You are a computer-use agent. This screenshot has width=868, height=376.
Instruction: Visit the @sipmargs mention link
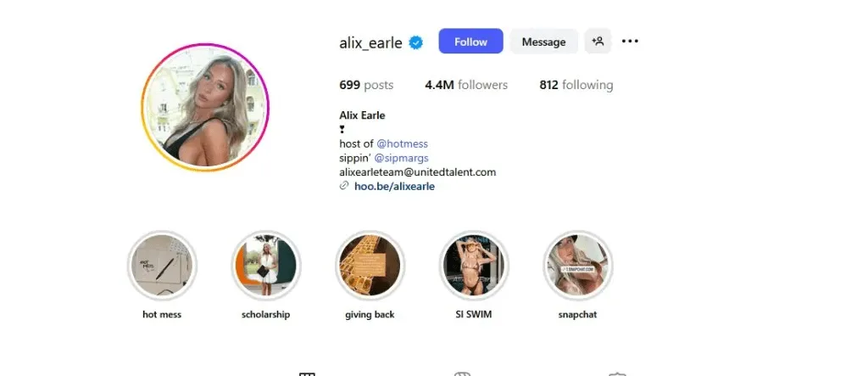pos(402,158)
